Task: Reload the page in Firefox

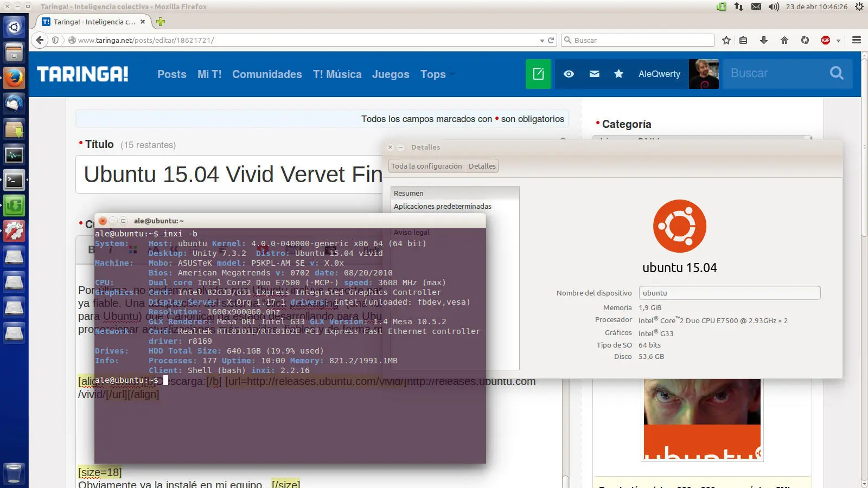Action: click(551, 40)
